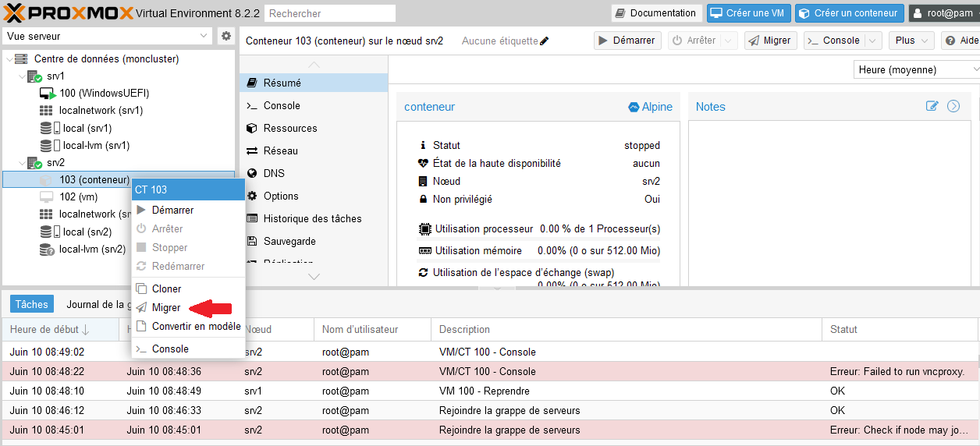Collapse the srv1 node tree
The width and height of the screenshot is (980, 446).
click(x=21, y=76)
